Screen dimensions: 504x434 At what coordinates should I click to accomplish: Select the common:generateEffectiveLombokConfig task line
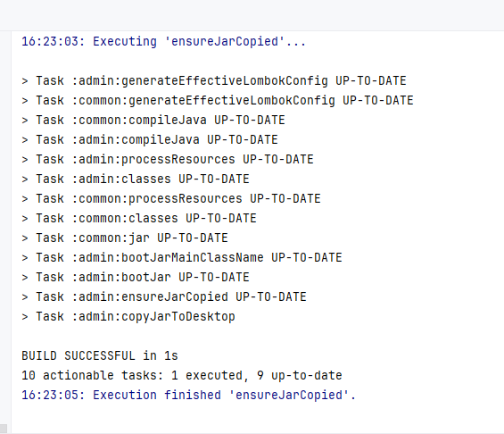coord(218,101)
